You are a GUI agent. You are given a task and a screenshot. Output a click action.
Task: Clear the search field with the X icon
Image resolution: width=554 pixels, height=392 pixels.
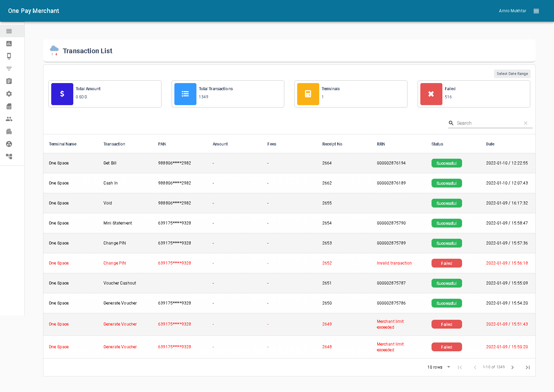pos(526,123)
